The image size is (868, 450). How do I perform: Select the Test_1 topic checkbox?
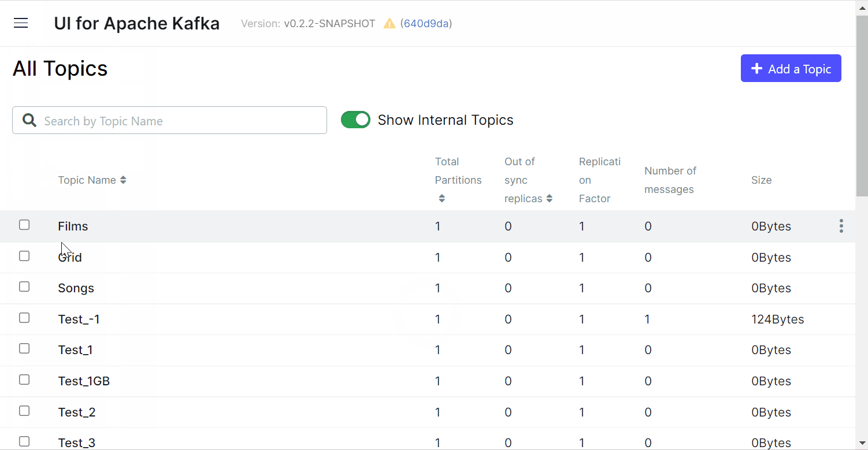(24, 348)
